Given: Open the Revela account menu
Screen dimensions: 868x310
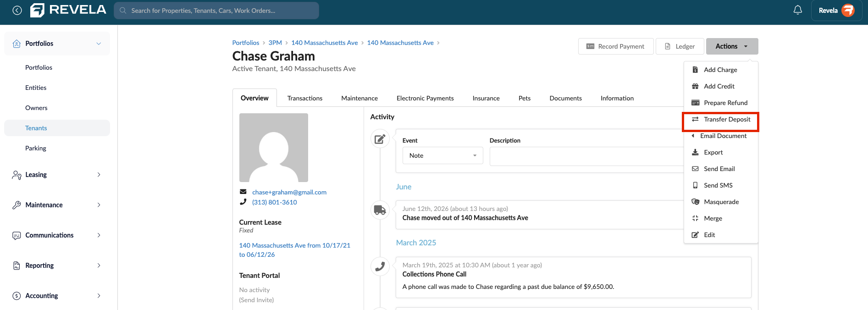Looking at the screenshot, I should click(837, 10).
